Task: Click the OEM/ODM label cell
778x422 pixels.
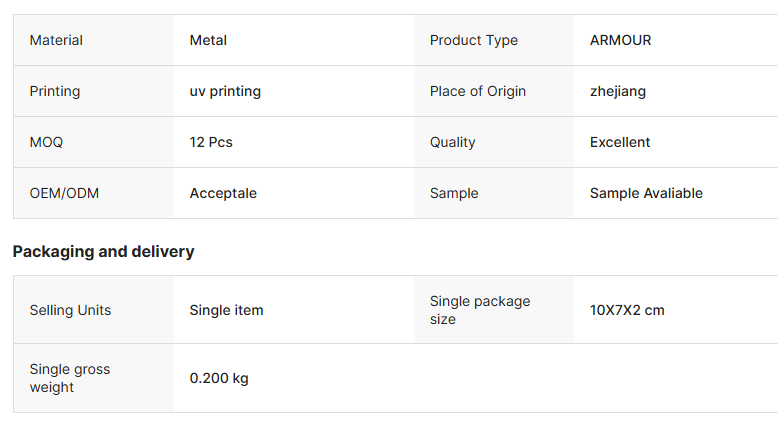Action: (64, 193)
